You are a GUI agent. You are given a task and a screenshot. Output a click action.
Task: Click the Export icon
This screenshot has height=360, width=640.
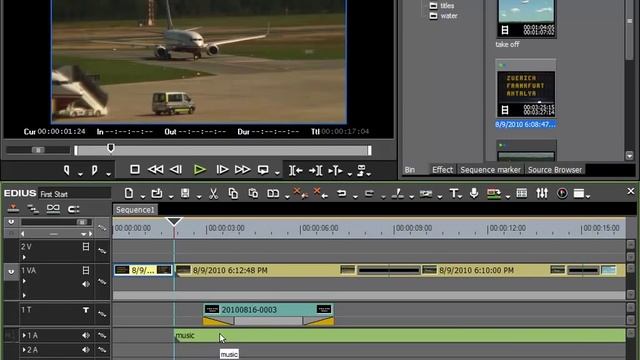coord(494,193)
